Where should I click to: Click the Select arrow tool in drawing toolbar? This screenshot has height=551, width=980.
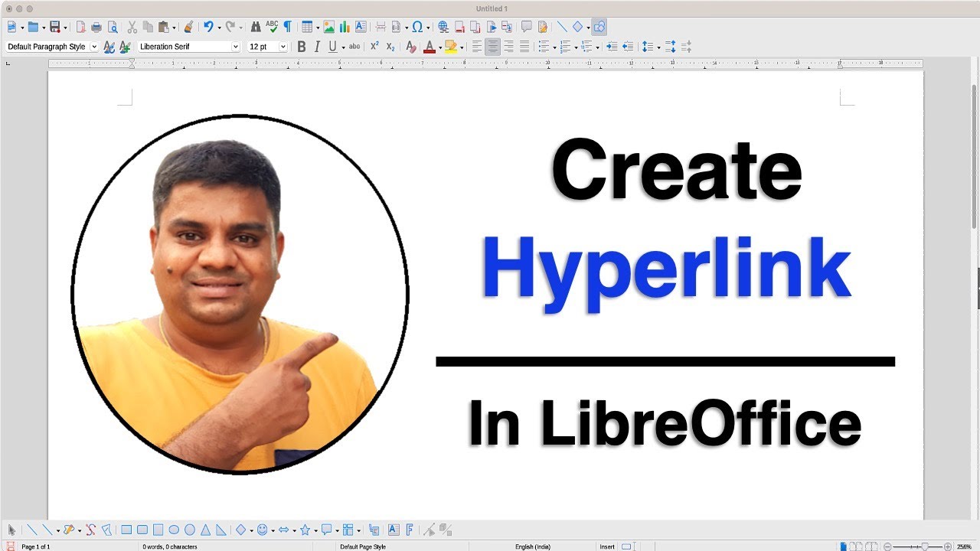pyautogui.click(x=11, y=530)
